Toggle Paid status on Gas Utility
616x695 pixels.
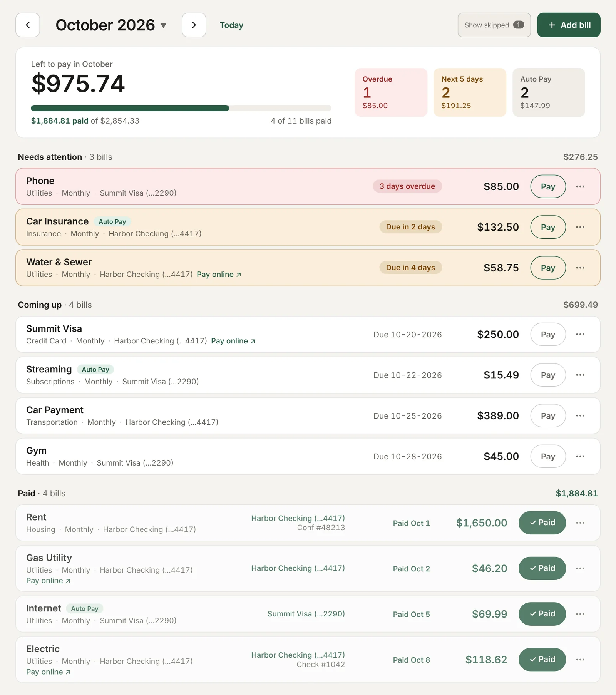pos(542,568)
